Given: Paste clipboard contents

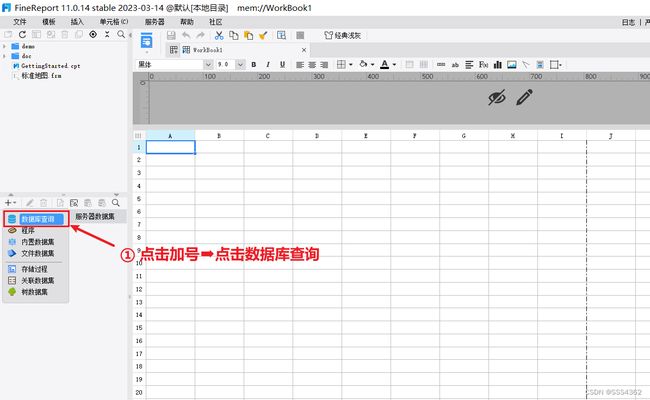Looking at the screenshot, I should (x=249, y=36).
